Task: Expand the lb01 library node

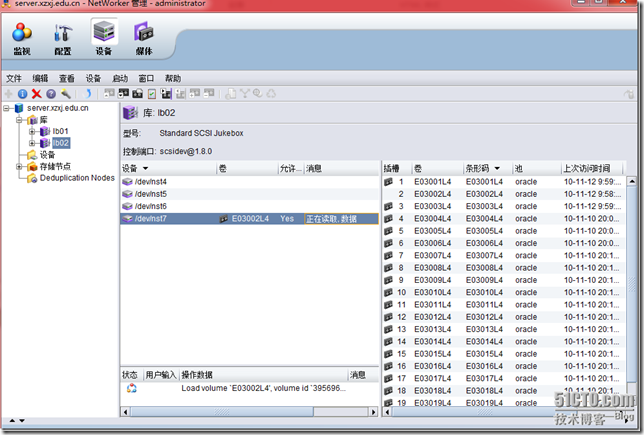Action: [32, 131]
